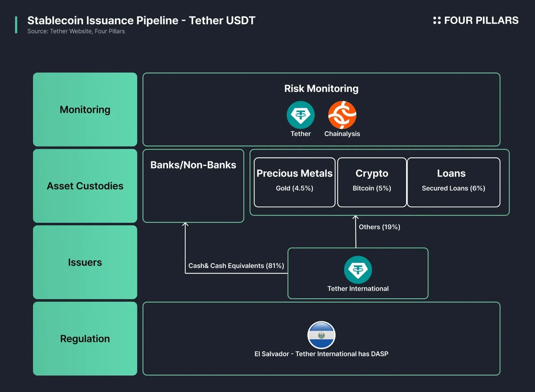Click the Tether International logo icon

(x=358, y=270)
